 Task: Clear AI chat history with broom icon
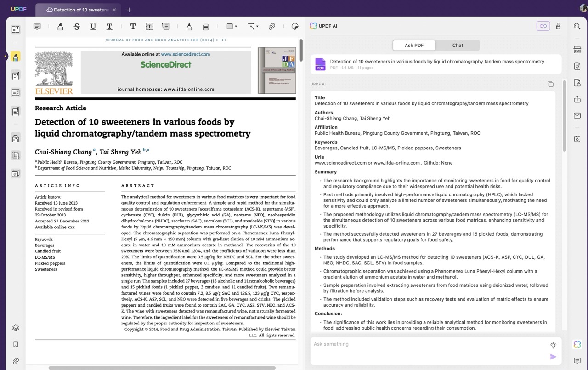click(x=558, y=26)
